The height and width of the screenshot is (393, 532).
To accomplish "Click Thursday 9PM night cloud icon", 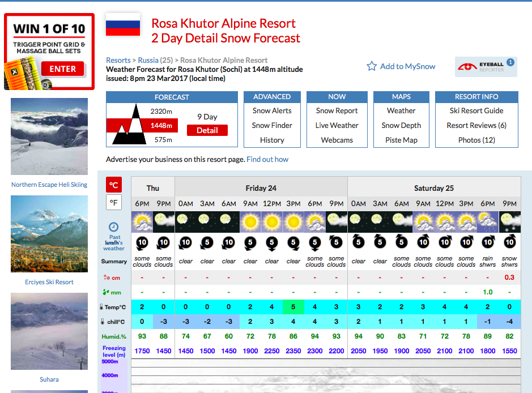I will pos(164,222).
